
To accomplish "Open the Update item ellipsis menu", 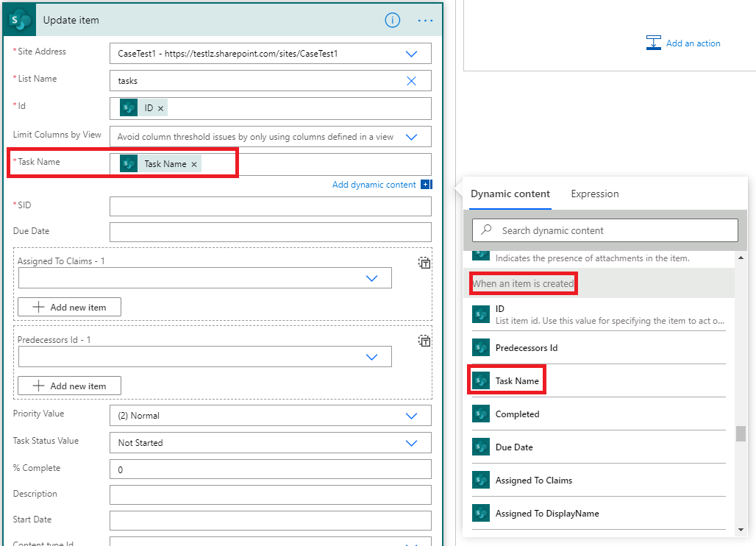I will point(425,21).
